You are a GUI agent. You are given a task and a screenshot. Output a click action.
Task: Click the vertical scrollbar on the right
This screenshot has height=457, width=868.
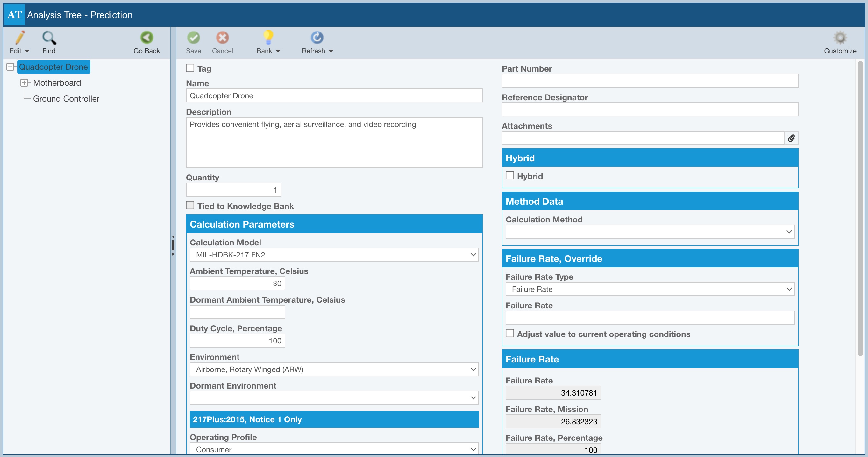860,209
